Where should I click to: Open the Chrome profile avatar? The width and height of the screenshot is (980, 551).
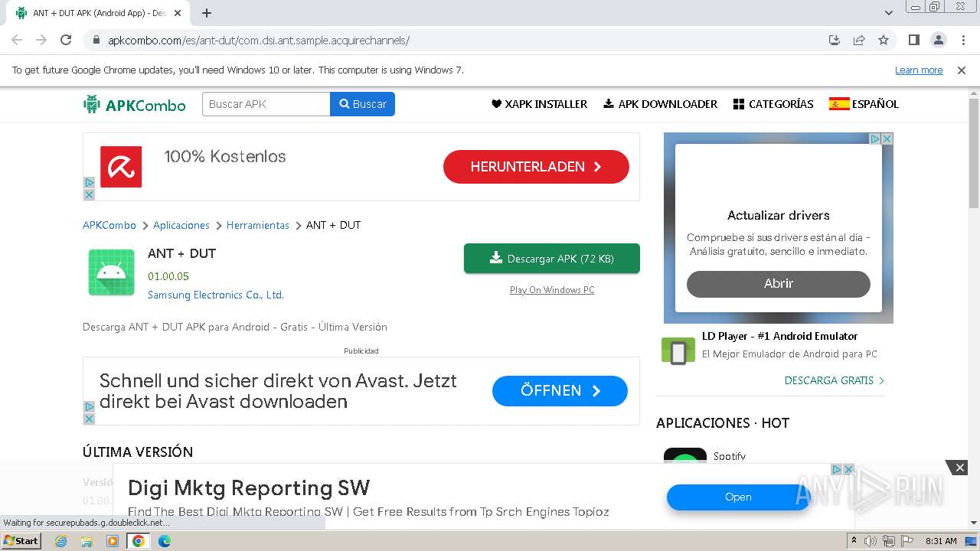[939, 40]
